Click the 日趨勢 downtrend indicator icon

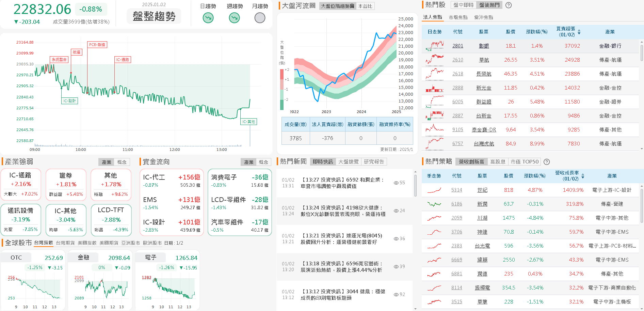[208, 18]
